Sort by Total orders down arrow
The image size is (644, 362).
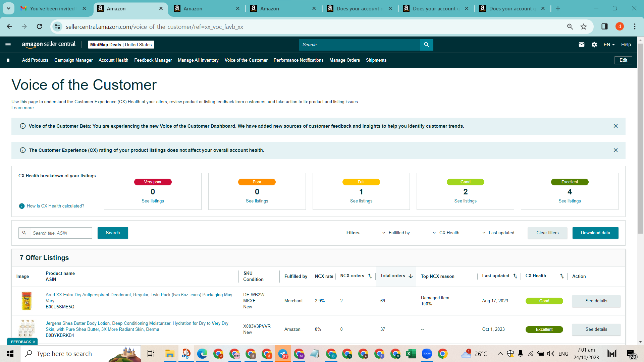(x=411, y=276)
